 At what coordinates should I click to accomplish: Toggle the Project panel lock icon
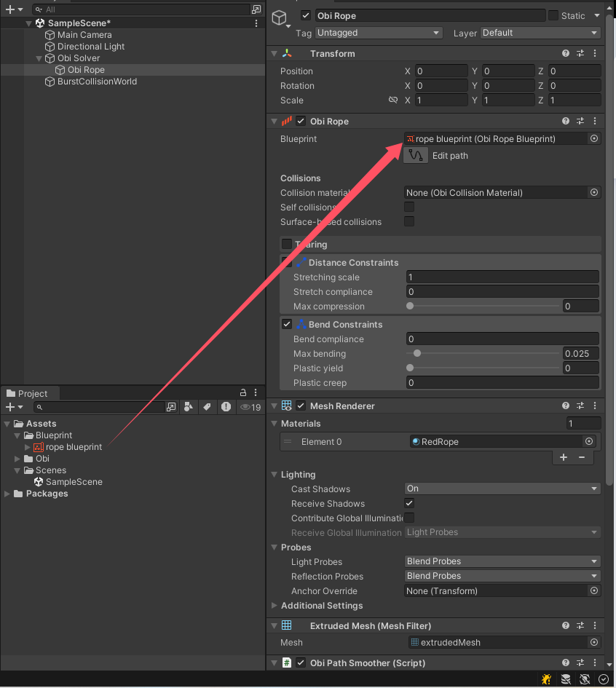(243, 393)
